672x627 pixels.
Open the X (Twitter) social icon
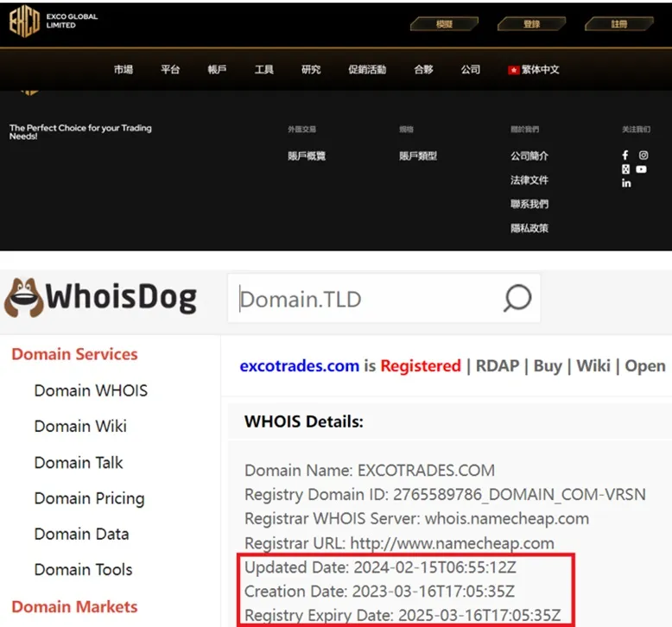(625, 169)
